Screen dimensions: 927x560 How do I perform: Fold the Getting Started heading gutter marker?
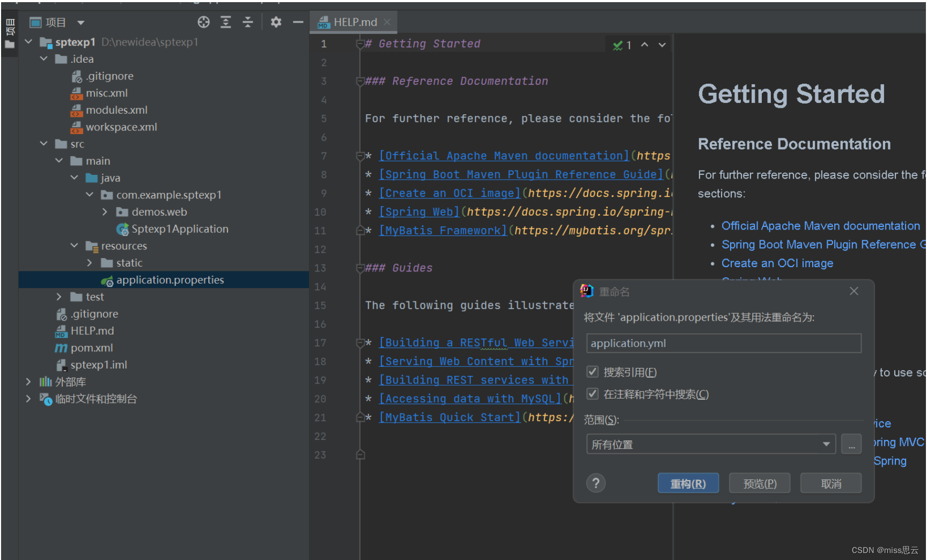click(360, 44)
